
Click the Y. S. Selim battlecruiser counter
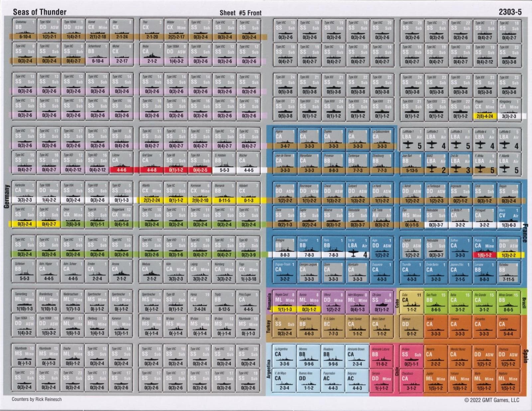[333, 327]
